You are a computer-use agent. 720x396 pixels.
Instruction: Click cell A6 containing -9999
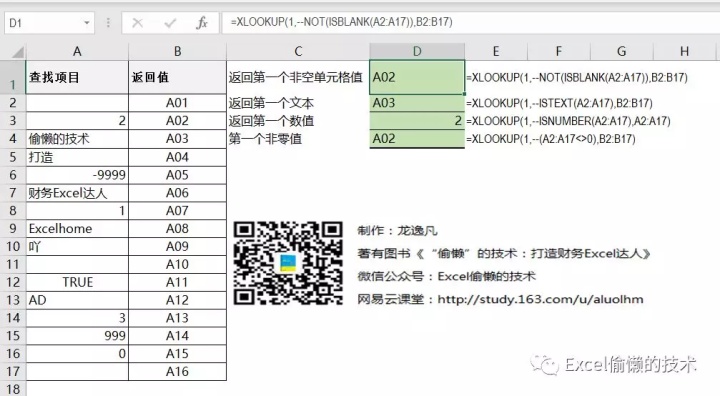(x=77, y=175)
